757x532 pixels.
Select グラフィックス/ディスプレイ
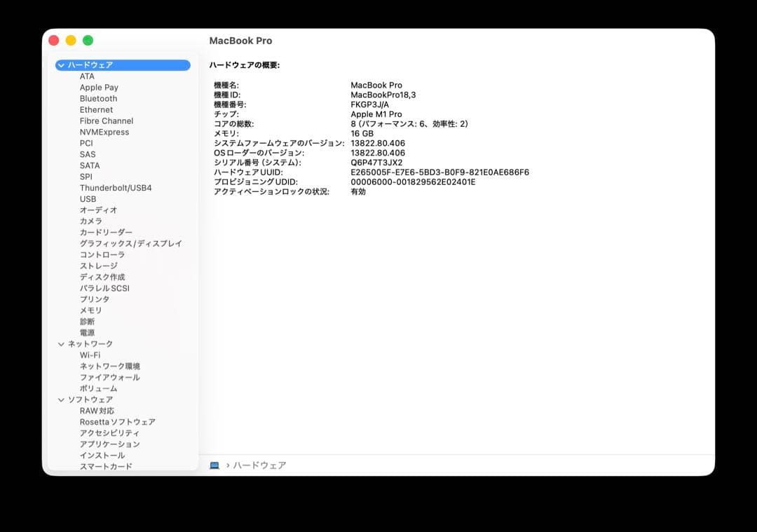(130, 243)
